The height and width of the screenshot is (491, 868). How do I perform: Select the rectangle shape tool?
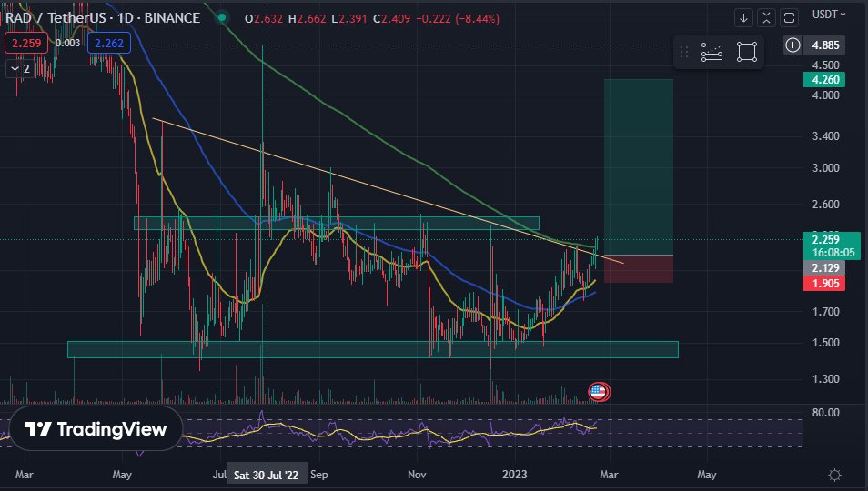pos(747,52)
